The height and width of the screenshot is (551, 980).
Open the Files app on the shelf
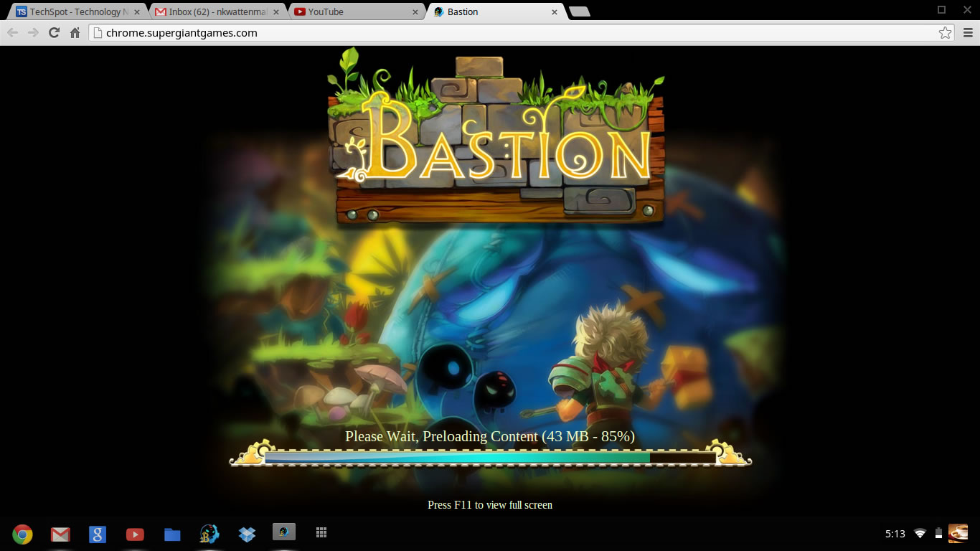click(172, 534)
